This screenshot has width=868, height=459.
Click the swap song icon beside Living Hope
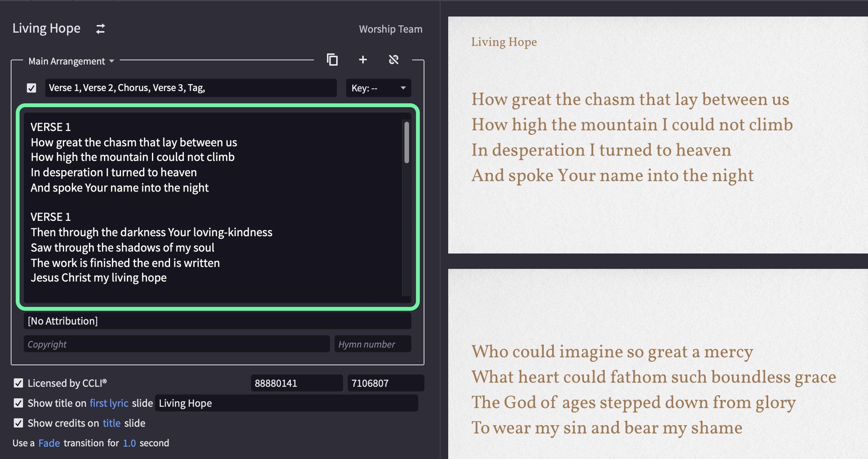coord(101,29)
